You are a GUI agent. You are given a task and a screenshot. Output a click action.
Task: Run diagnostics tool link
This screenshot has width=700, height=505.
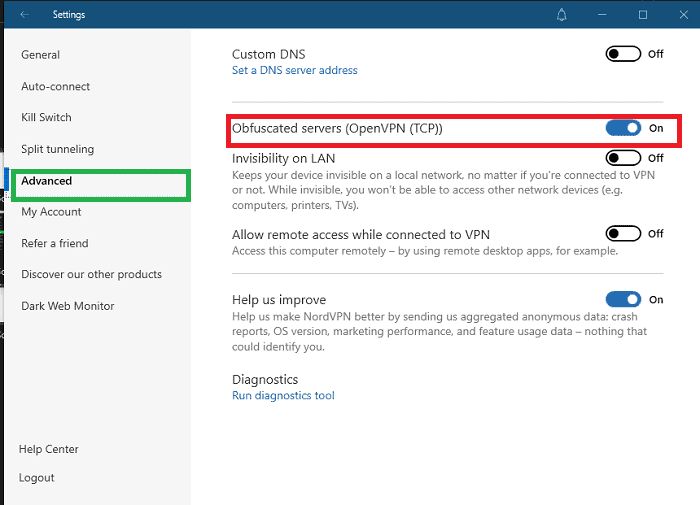[x=283, y=396]
